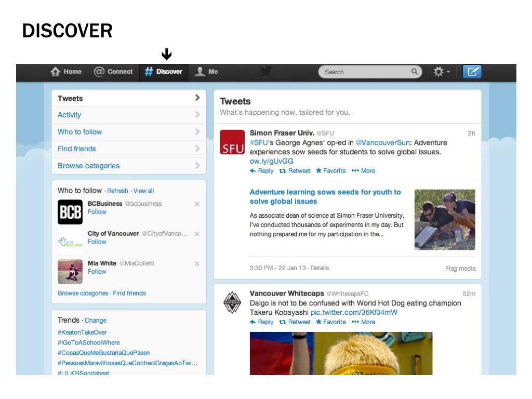Open Find friends in the sidebar list
The image size is (532, 399).
coord(129,149)
